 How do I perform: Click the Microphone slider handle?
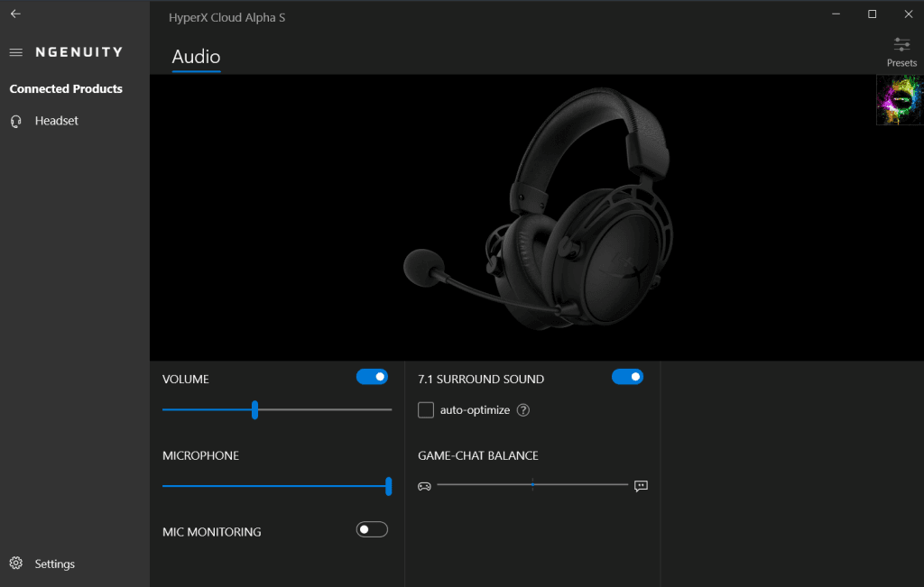click(388, 486)
